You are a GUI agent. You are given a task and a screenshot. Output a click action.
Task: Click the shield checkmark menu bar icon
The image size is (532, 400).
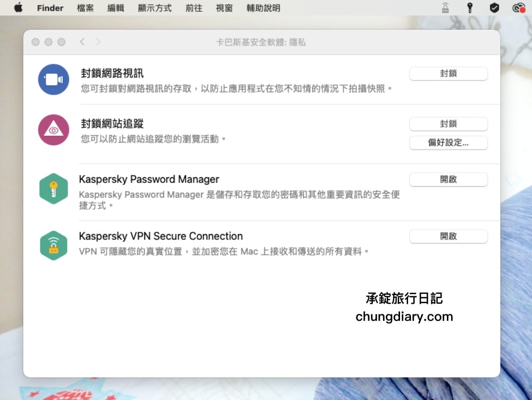tap(494, 7)
